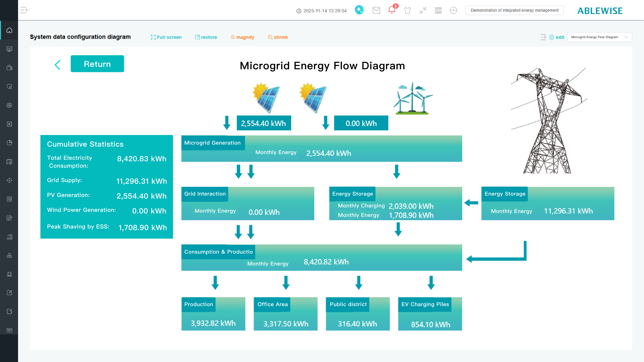The height and width of the screenshot is (362, 644).
Task: Expand the Microgrid Energy Flow Diagram dropdown
Action: [600, 37]
